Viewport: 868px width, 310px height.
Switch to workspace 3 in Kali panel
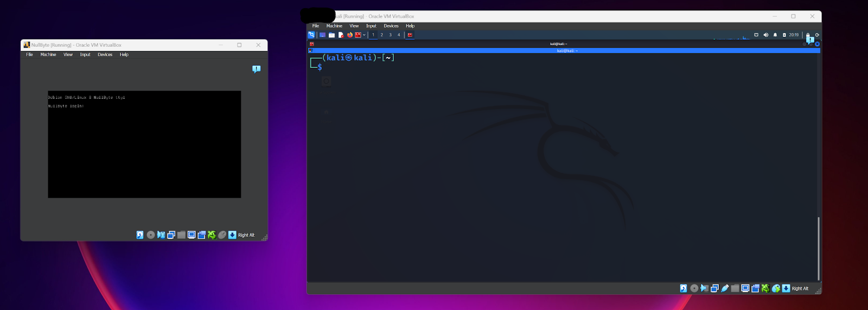[391, 35]
